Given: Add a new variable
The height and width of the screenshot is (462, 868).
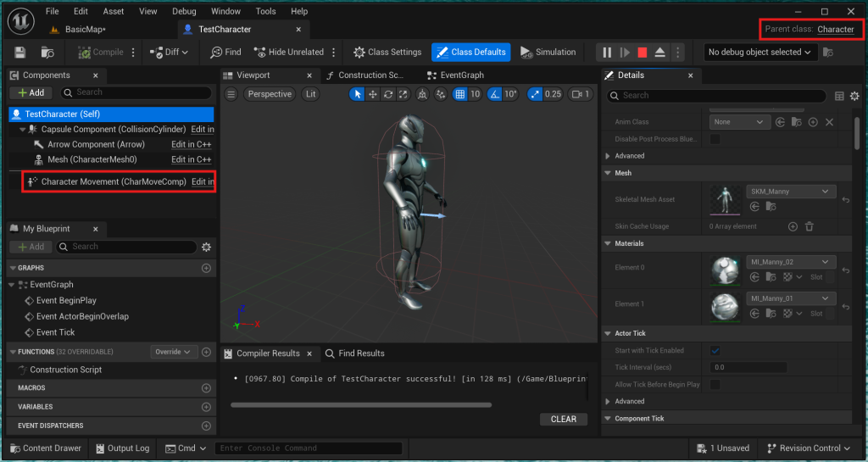Looking at the screenshot, I should coord(206,407).
